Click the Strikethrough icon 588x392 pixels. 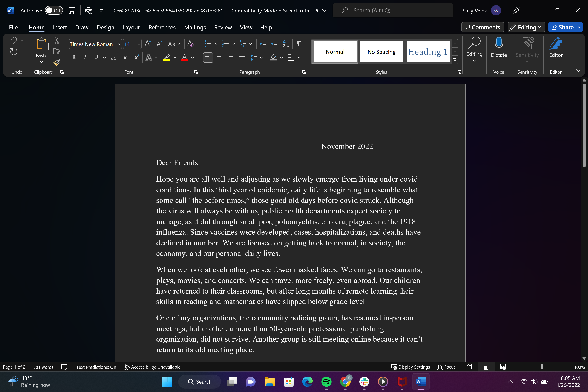pos(114,58)
